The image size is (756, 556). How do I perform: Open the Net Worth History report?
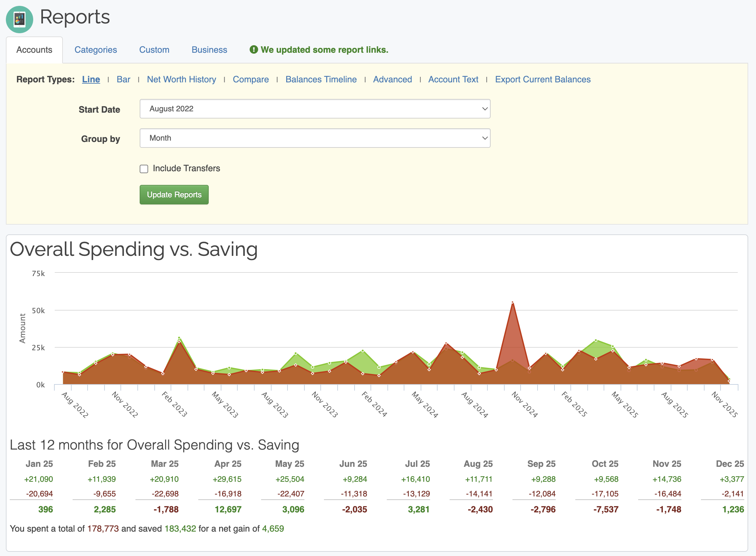(x=181, y=79)
